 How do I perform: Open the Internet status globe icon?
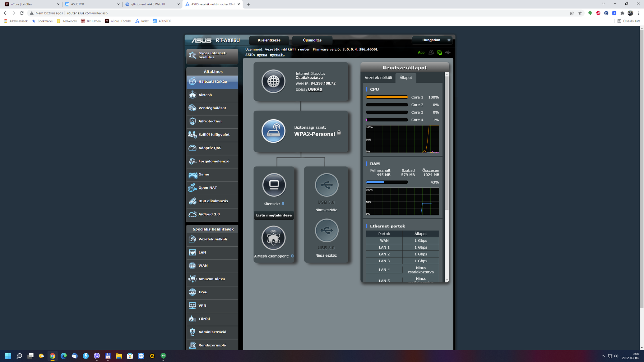click(x=273, y=81)
